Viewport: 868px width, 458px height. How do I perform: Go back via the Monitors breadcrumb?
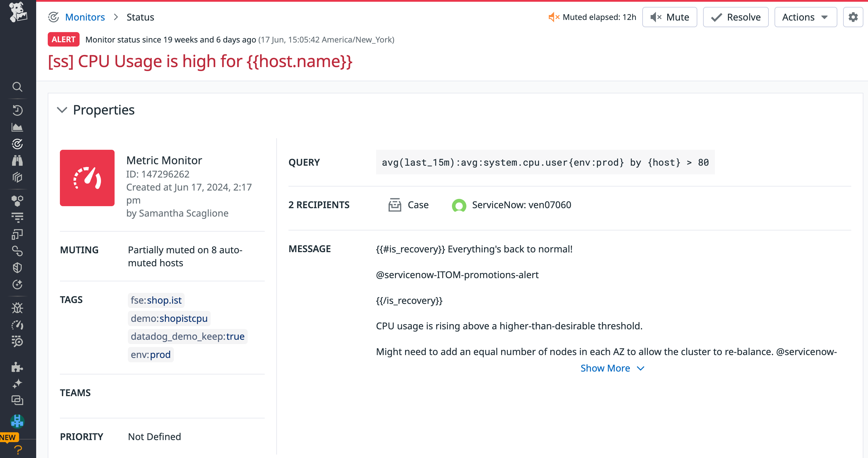pos(85,17)
